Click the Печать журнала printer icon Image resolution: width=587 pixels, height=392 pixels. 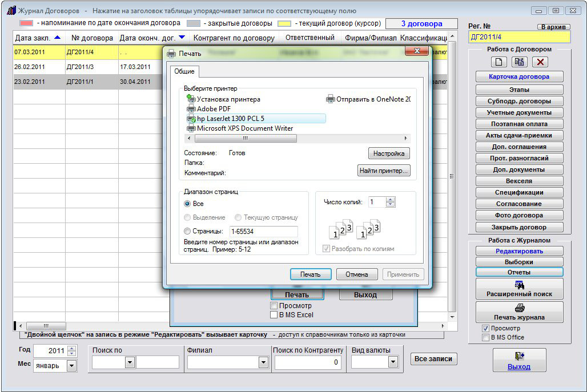pyautogui.click(x=519, y=312)
